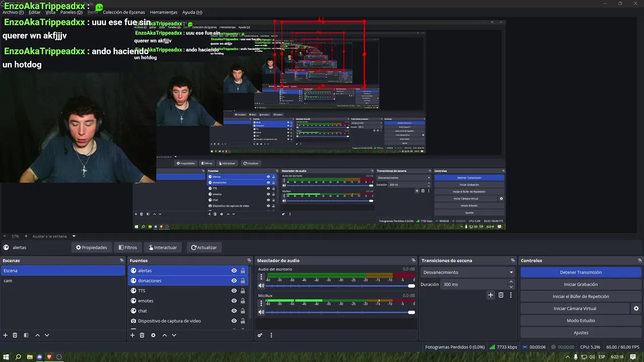Toggle lock on TTS source
Image resolution: width=644 pixels, height=362 pixels.
click(243, 291)
